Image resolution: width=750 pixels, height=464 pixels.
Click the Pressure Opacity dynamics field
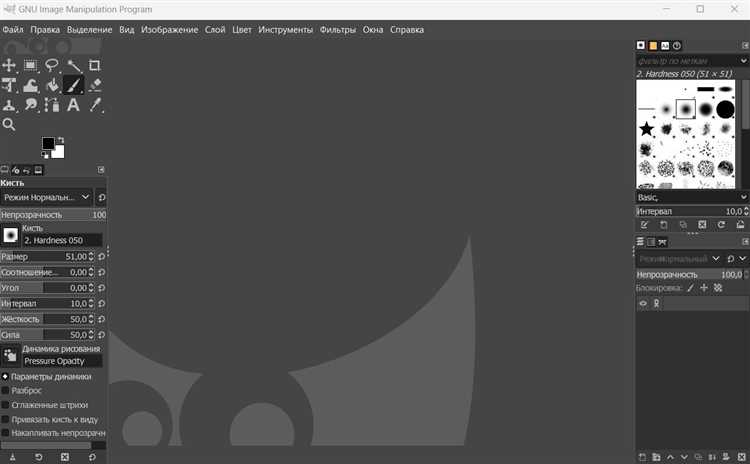pos(62,361)
